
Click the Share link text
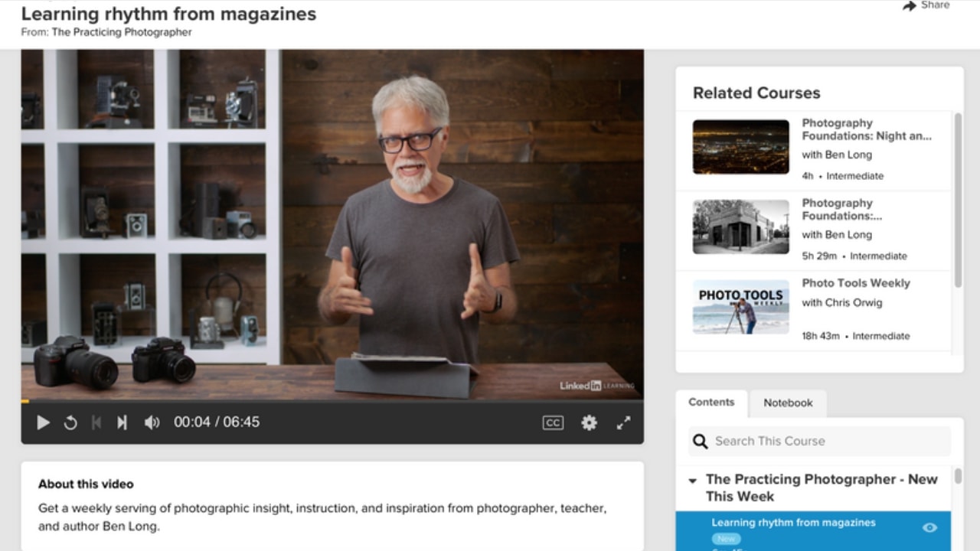pos(935,5)
